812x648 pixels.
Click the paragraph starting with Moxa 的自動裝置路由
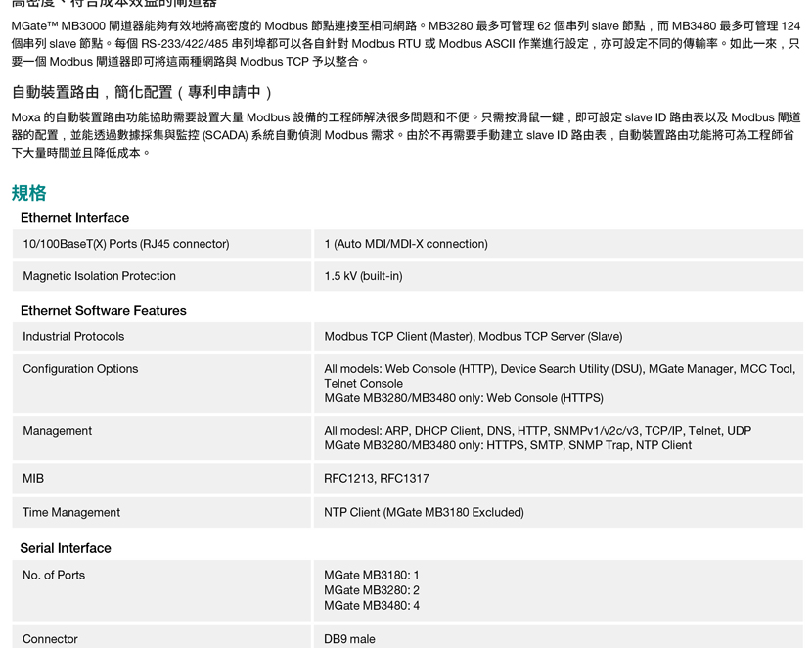[406, 135]
